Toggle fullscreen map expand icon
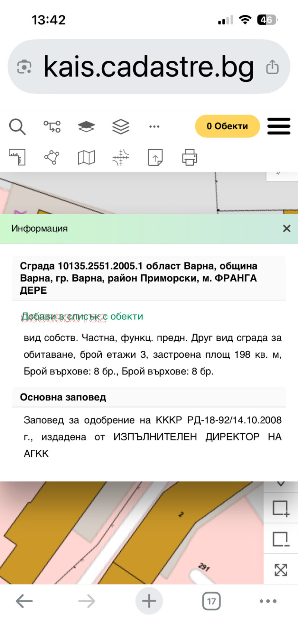298x644 pixels. [x=280, y=570]
